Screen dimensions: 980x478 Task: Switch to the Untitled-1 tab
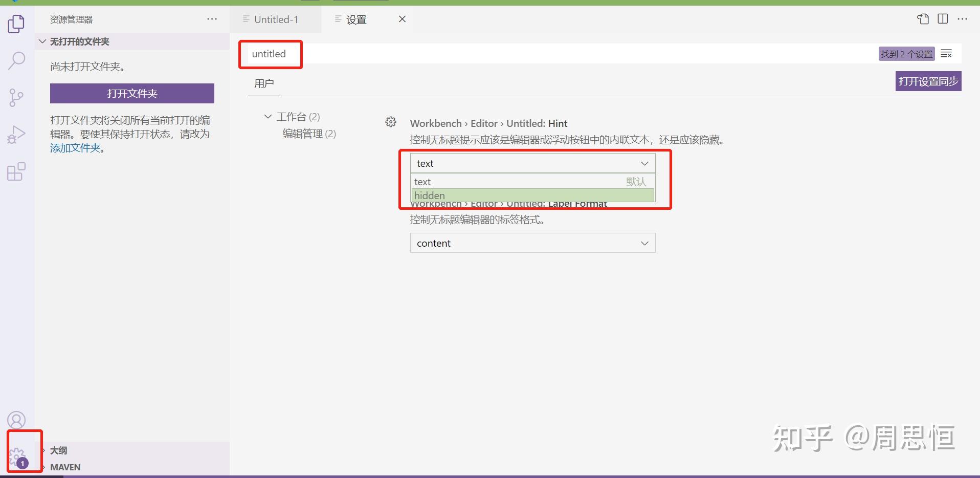tap(276, 19)
